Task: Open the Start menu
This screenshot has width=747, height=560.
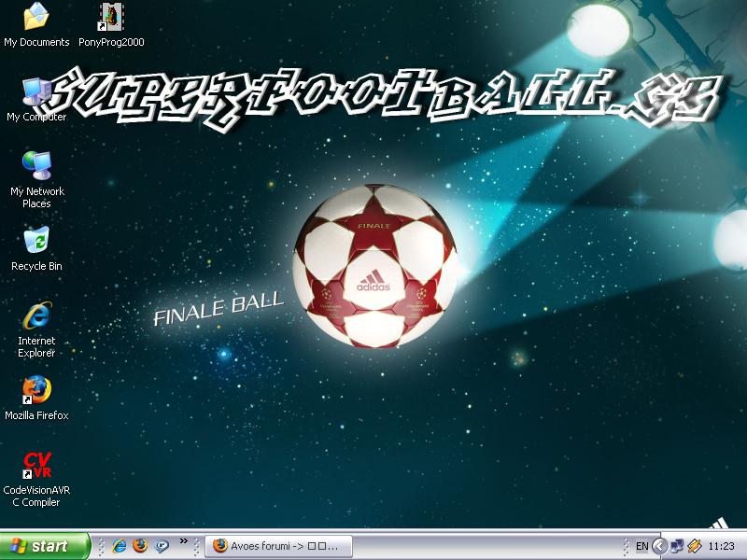Action: [44, 546]
